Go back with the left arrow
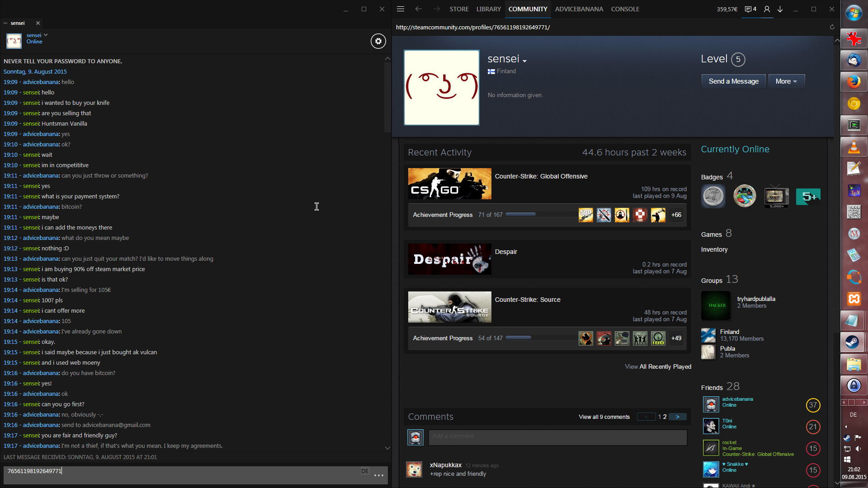 (x=419, y=9)
